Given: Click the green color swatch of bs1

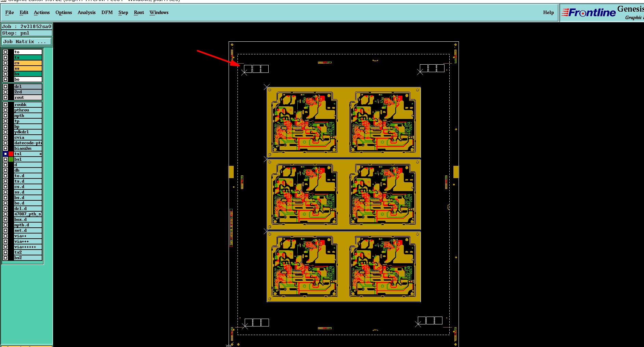Looking at the screenshot, I should click(11, 159).
